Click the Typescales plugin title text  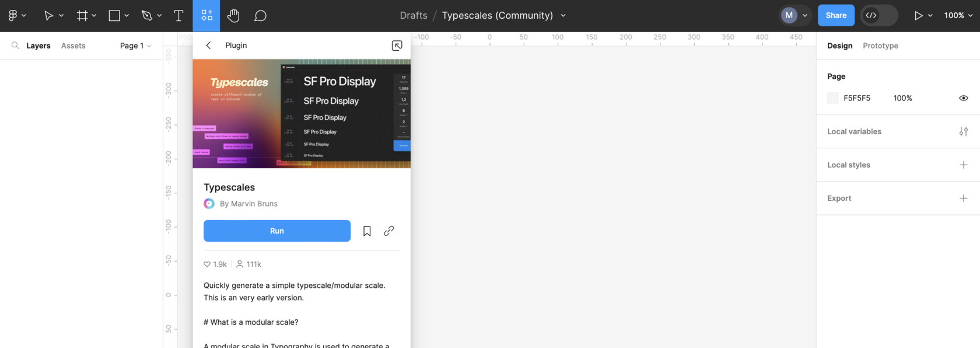point(229,187)
